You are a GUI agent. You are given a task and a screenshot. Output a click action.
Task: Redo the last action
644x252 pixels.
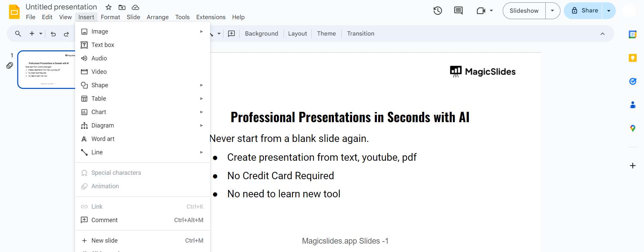(66, 34)
